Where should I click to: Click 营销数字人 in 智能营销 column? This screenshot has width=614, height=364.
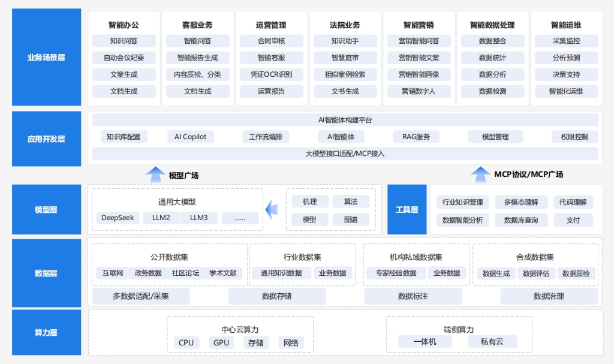pyautogui.click(x=419, y=92)
